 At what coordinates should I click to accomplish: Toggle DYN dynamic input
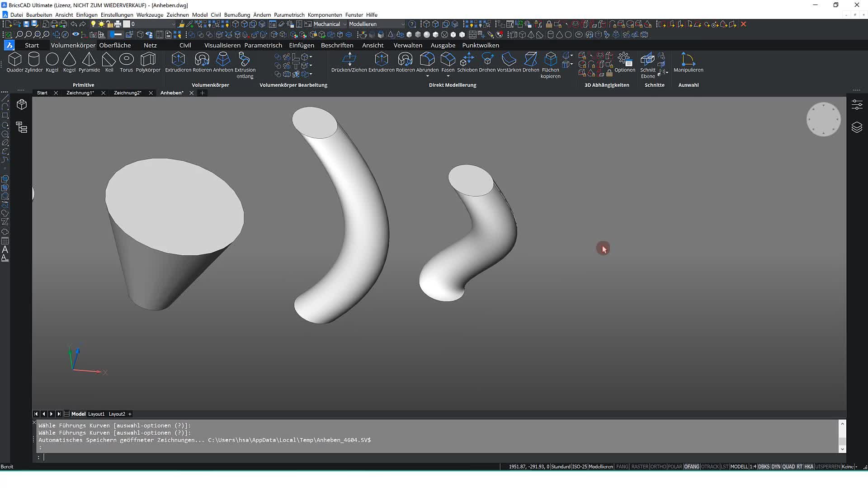point(776,467)
